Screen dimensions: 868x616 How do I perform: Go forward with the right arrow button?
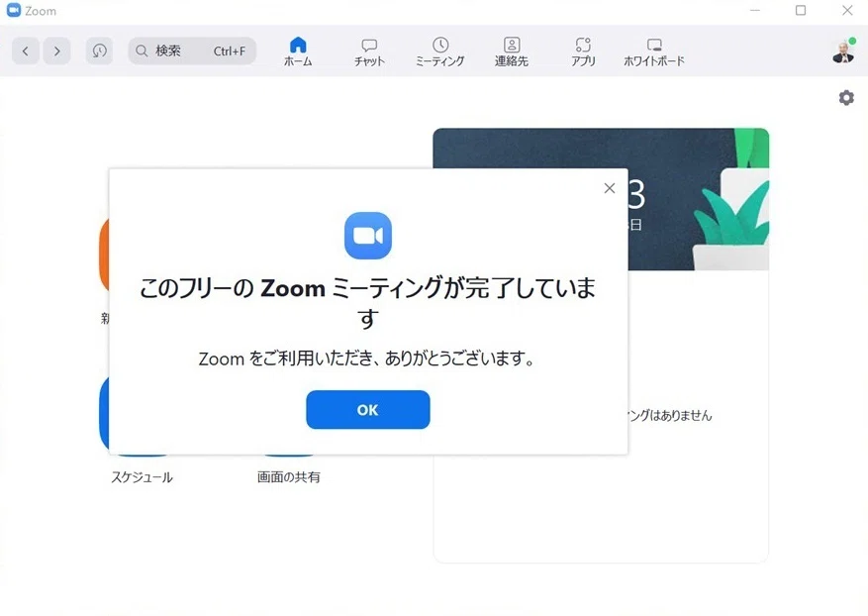(x=57, y=51)
